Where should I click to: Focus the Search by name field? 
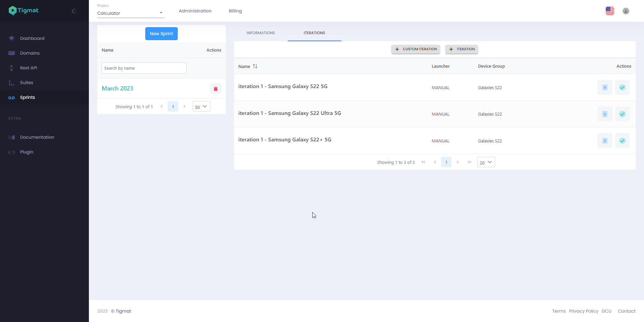click(144, 68)
